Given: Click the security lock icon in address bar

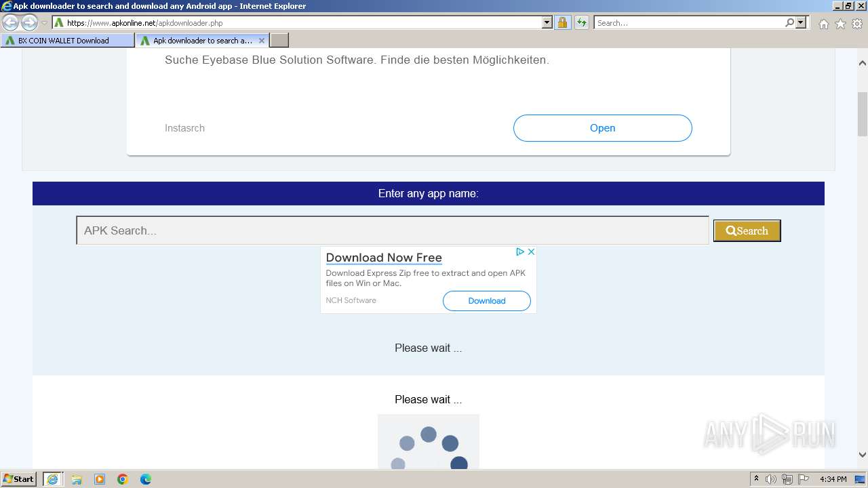Looking at the screenshot, I should point(562,23).
